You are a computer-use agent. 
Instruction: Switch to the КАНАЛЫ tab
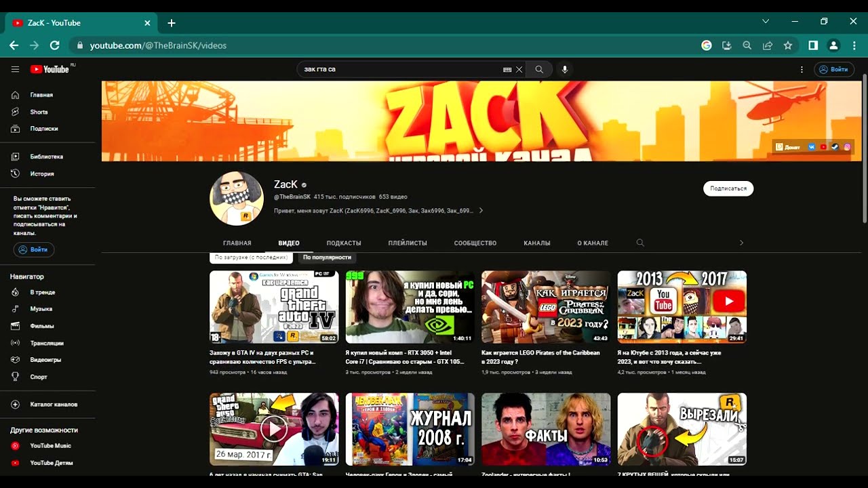(x=537, y=243)
